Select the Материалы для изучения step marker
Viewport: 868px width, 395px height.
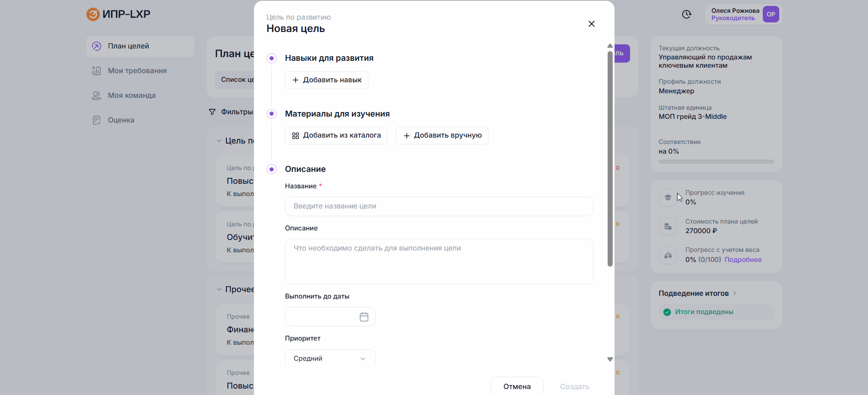point(272,114)
